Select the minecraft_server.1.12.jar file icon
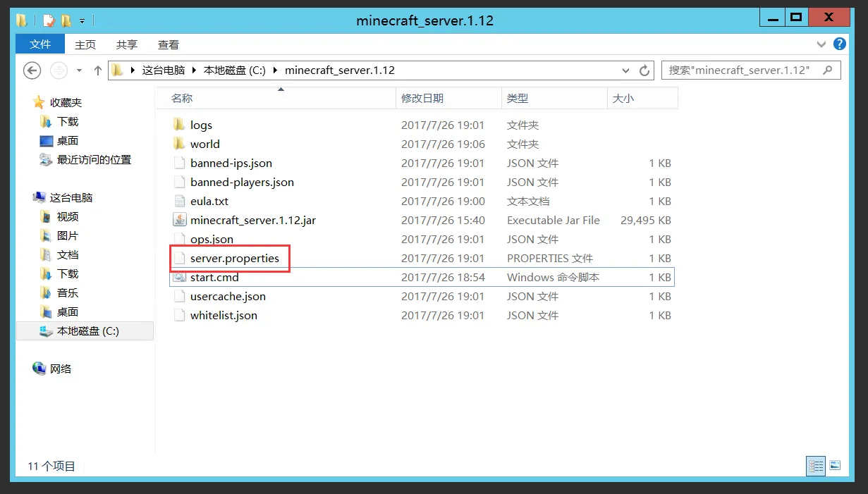868x494 pixels. click(179, 220)
